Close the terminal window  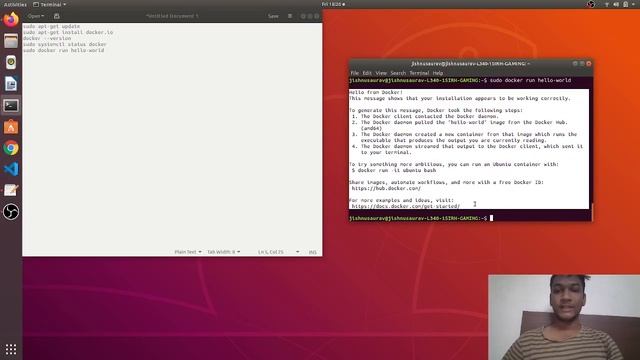589,64
